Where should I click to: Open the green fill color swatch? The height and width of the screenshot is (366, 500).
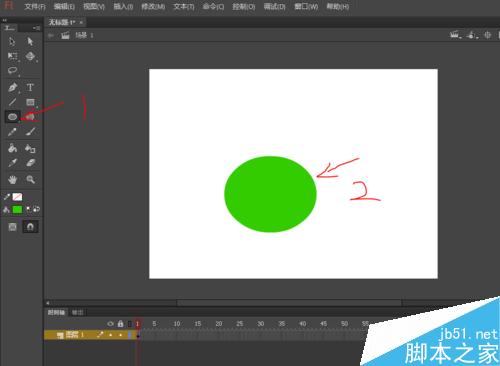click(x=17, y=209)
